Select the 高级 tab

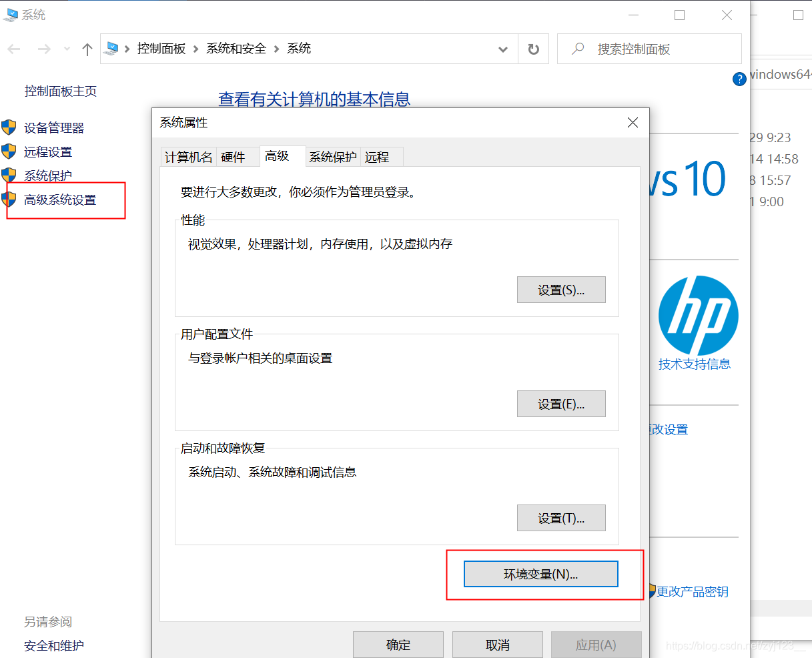coord(282,155)
